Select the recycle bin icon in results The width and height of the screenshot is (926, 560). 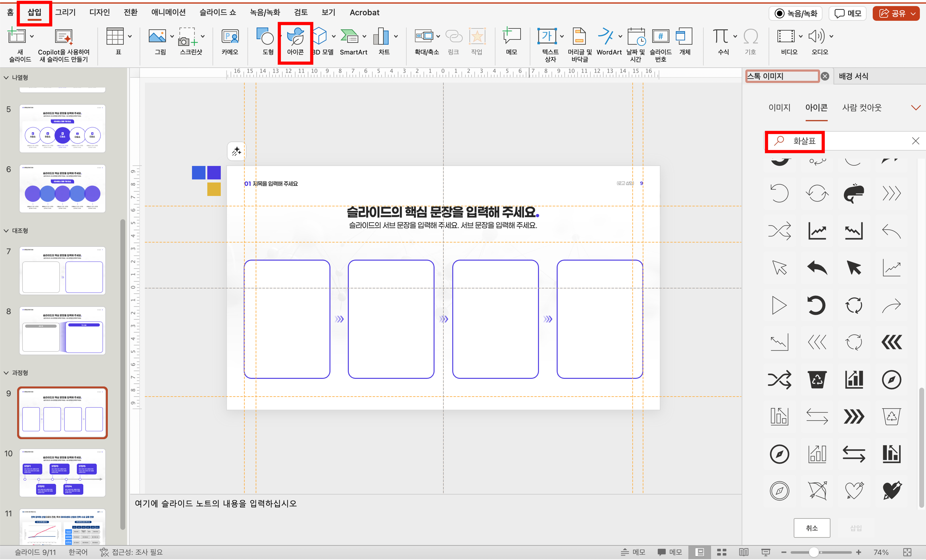tap(817, 379)
